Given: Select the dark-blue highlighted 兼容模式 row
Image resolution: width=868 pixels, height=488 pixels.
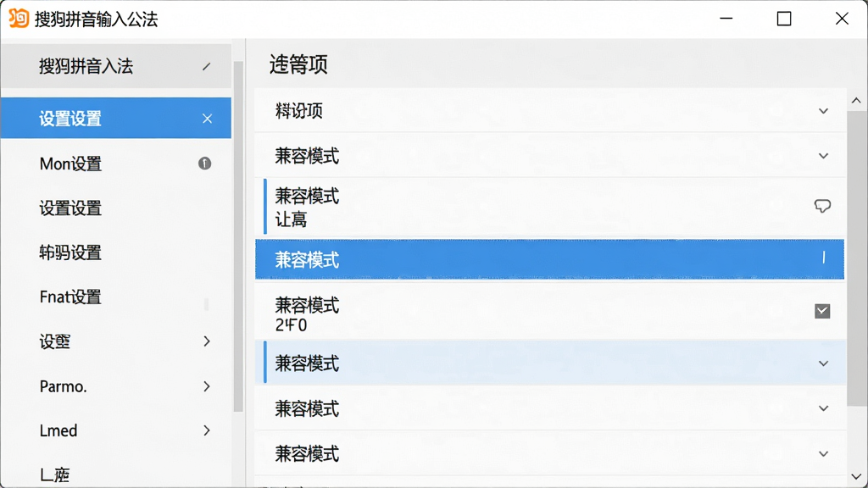Looking at the screenshot, I should (x=549, y=259).
